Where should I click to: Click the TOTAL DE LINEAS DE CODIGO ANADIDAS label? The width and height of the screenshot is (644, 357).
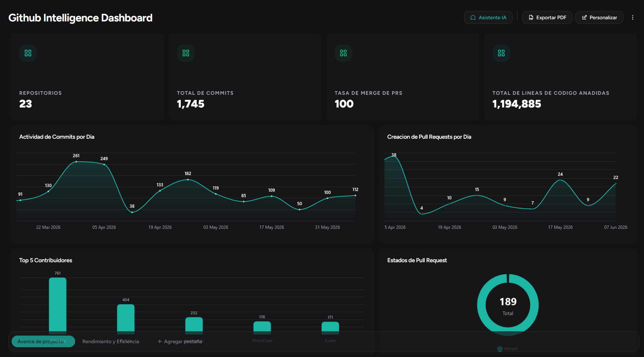pyautogui.click(x=551, y=93)
